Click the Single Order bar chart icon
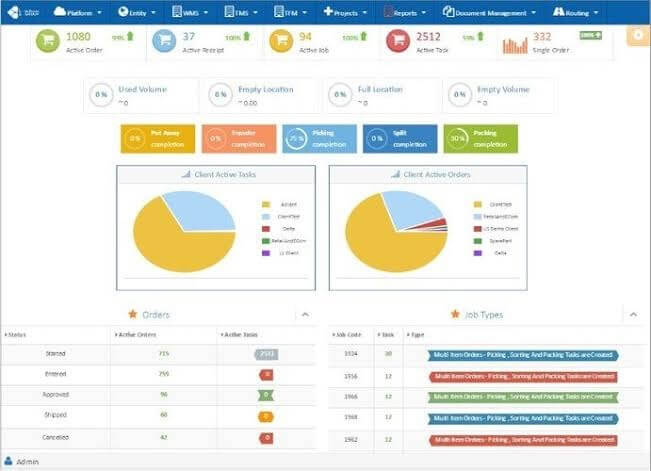The width and height of the screenshot is (651, 471). tap(514, 44)
